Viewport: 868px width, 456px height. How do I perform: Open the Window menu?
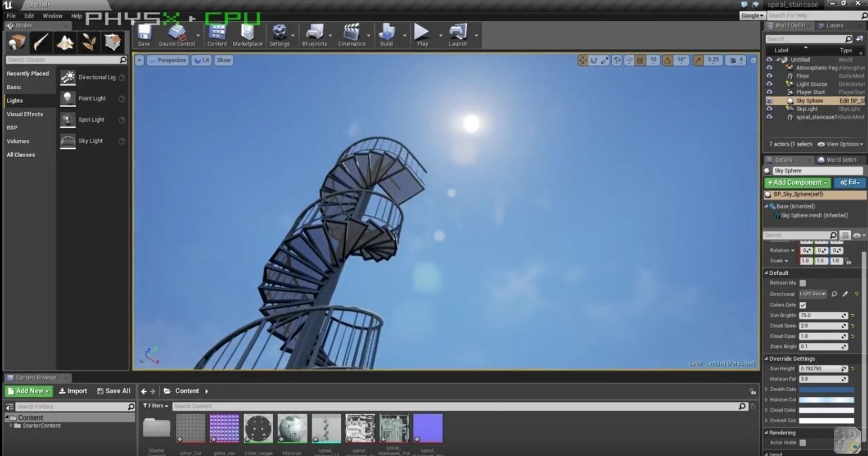[52, 16]
